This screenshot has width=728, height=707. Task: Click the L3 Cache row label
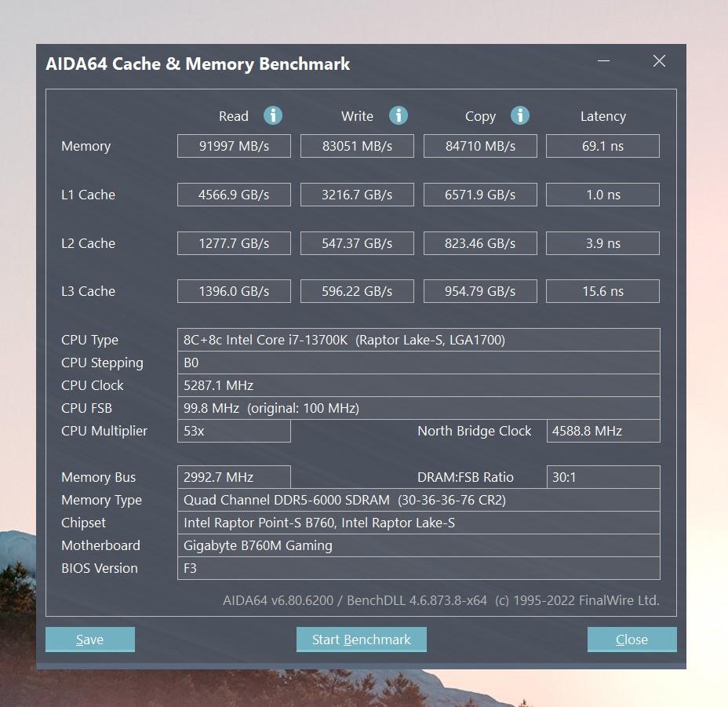[x=88, y=291]
